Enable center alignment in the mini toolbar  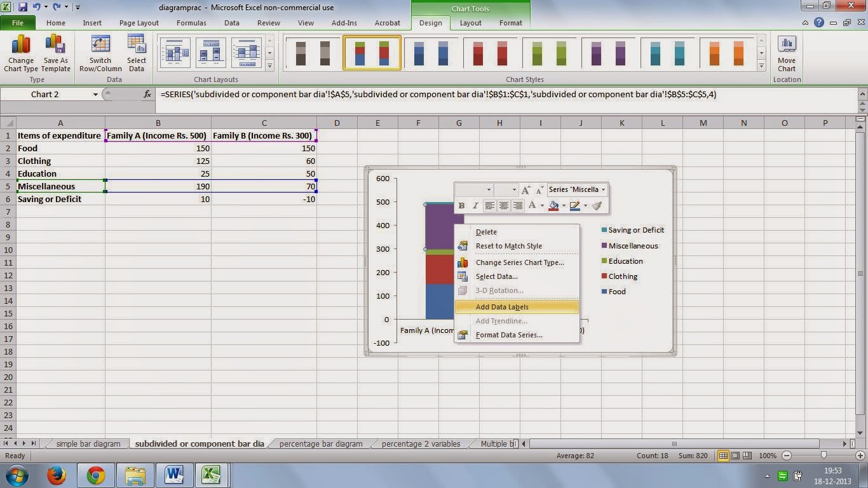tap(503, 205)
